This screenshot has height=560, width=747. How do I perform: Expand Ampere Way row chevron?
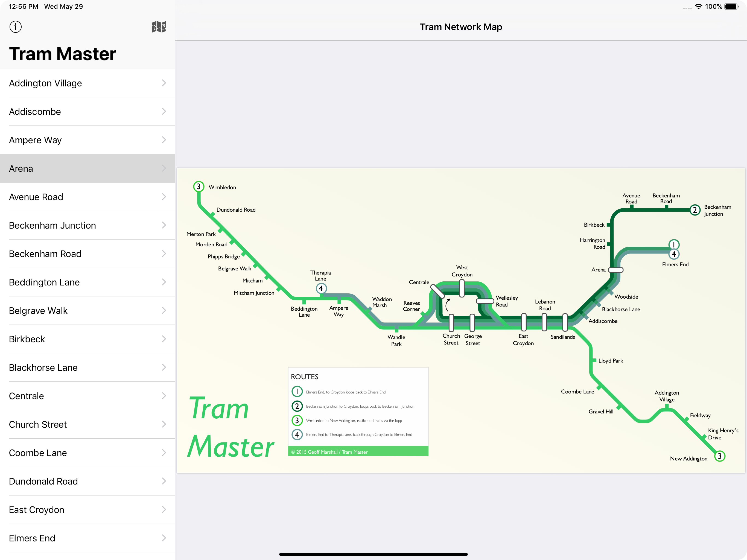[x=164, y=140]
